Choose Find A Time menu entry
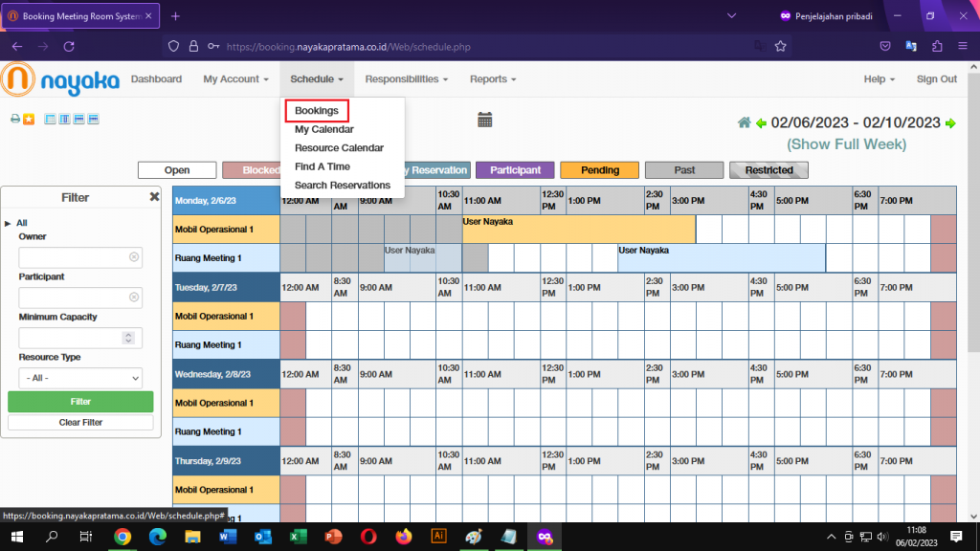Image resolution: width=980 pixels, height=551 pixels. (323, 166)
